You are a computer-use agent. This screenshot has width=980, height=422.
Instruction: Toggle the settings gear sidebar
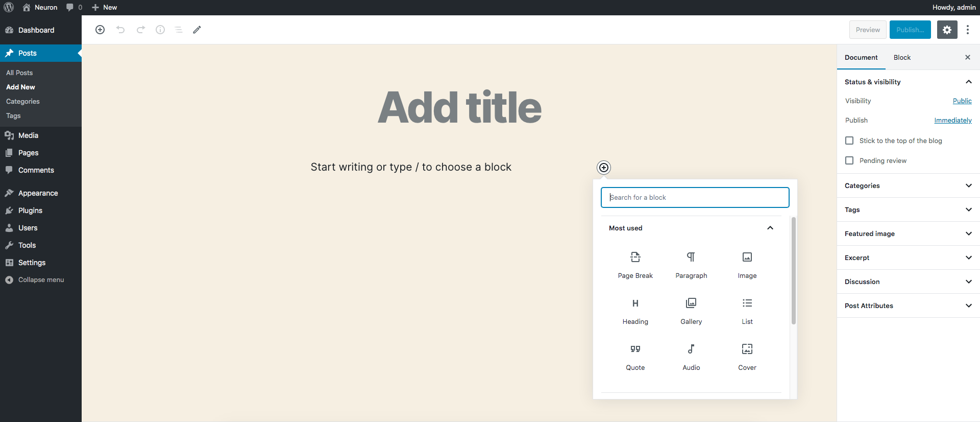pos(947,30)
